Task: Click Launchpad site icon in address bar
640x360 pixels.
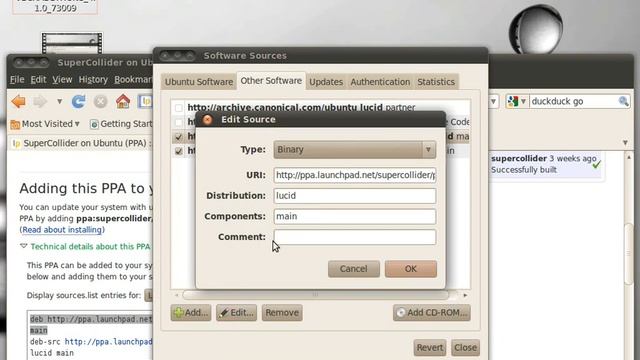Action: 146,101
